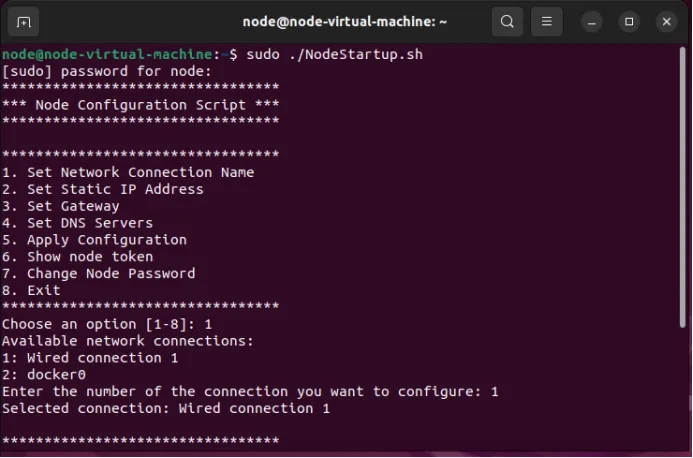Click the 'Set Network Connection Name' line
693x458 pixels.
[128, 172]
